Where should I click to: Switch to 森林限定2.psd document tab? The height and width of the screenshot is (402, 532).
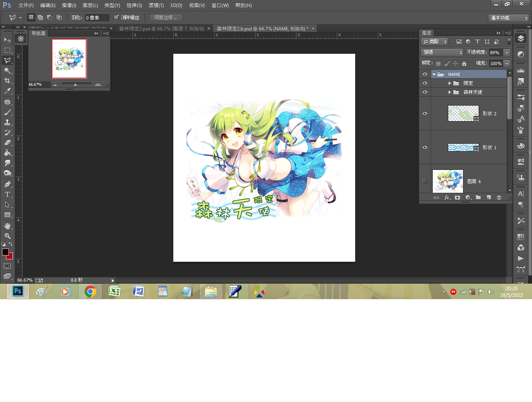point(162,29)
